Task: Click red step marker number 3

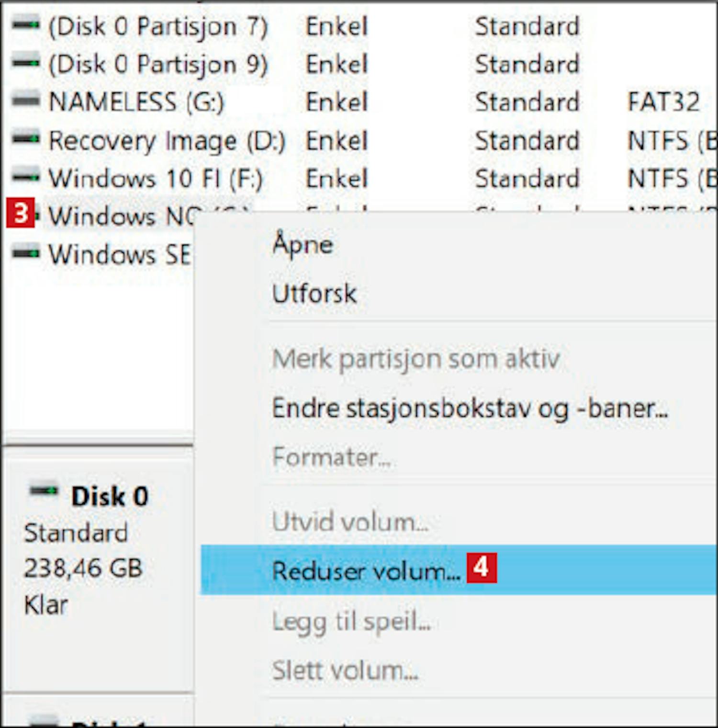Action: pos(21,213)
